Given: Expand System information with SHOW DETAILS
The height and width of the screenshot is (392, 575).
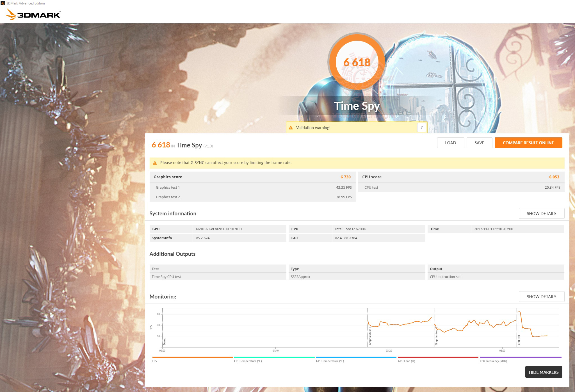Looking at the screenshot, I should pyautogui.click(x=541, y=213).
